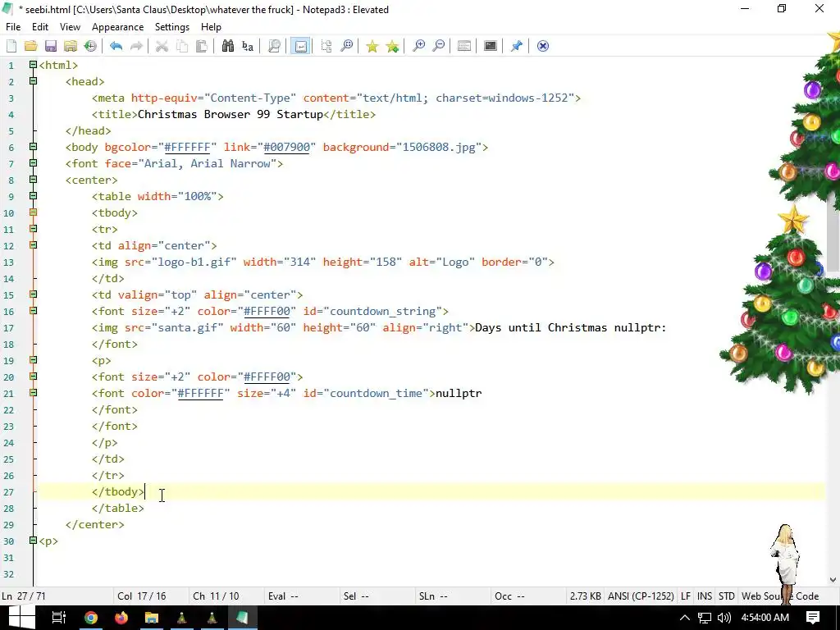Viewport: 840px width, 630px height.
Task: Click the bgcolor #FFFFFF value on line 6
Action: (188, 148)
